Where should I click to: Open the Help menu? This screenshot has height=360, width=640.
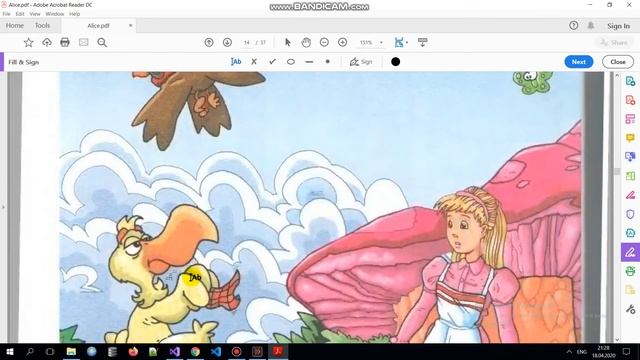coord(75,14)
